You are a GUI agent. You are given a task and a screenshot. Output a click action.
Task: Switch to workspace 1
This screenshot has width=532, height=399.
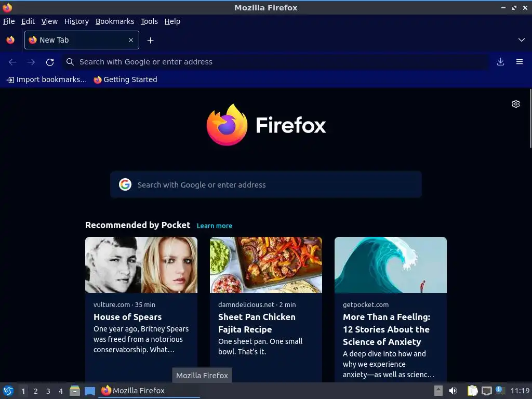(x=23, y=391)
